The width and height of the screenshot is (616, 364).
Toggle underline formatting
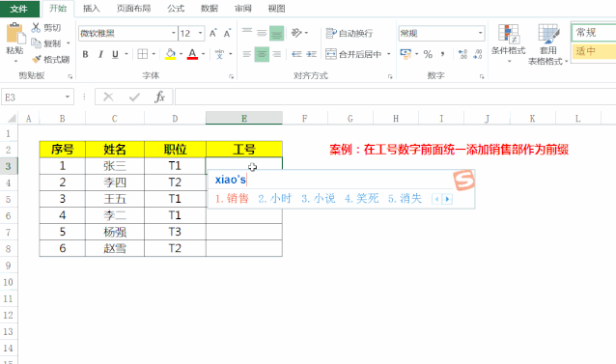point(115,54)
